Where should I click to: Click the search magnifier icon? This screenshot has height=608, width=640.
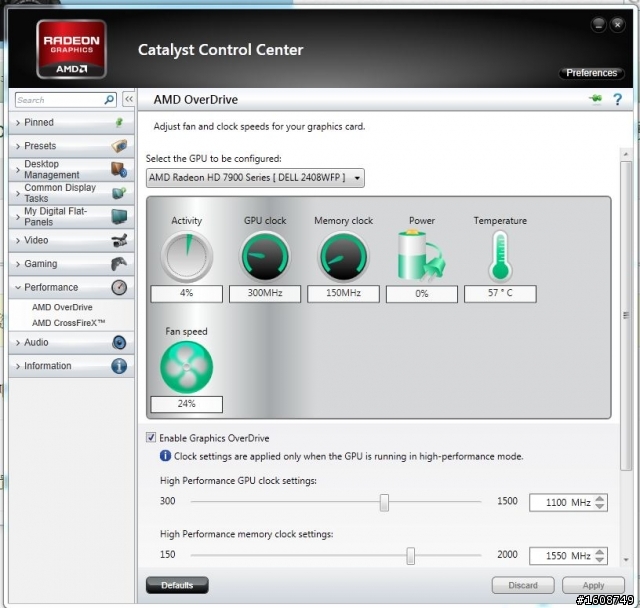point(109,100)
